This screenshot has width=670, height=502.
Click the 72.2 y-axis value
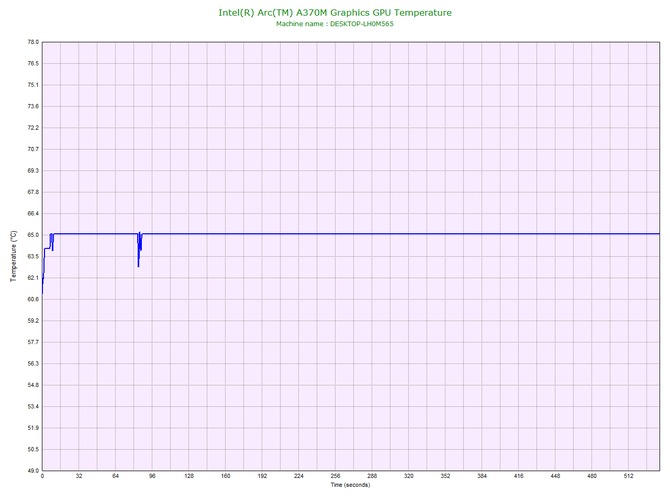(33, 128)
